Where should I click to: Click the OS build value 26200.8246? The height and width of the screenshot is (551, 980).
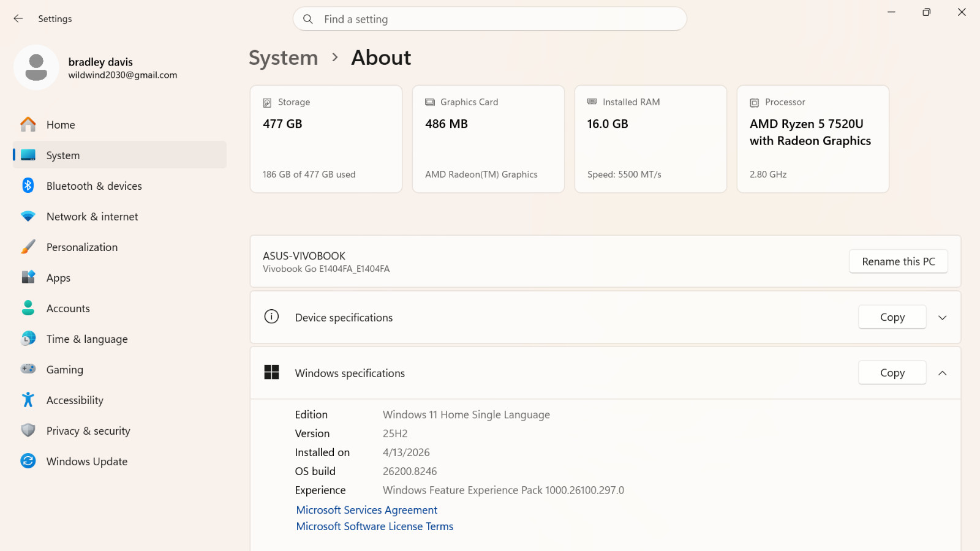tap(410, 471)
